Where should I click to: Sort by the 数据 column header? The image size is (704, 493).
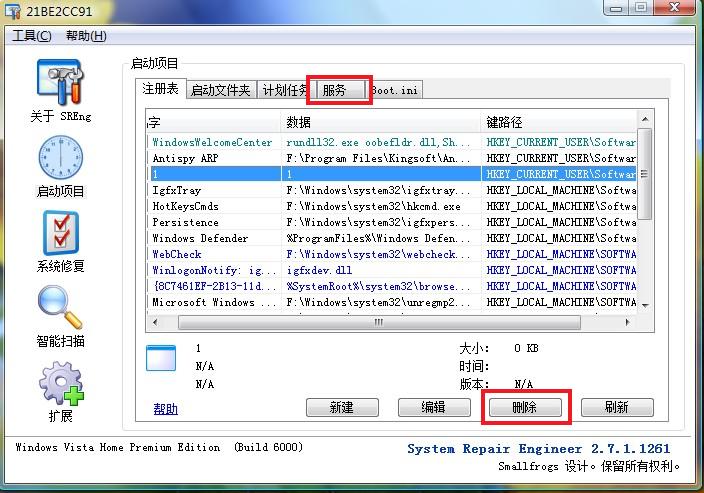coord(381,122)
